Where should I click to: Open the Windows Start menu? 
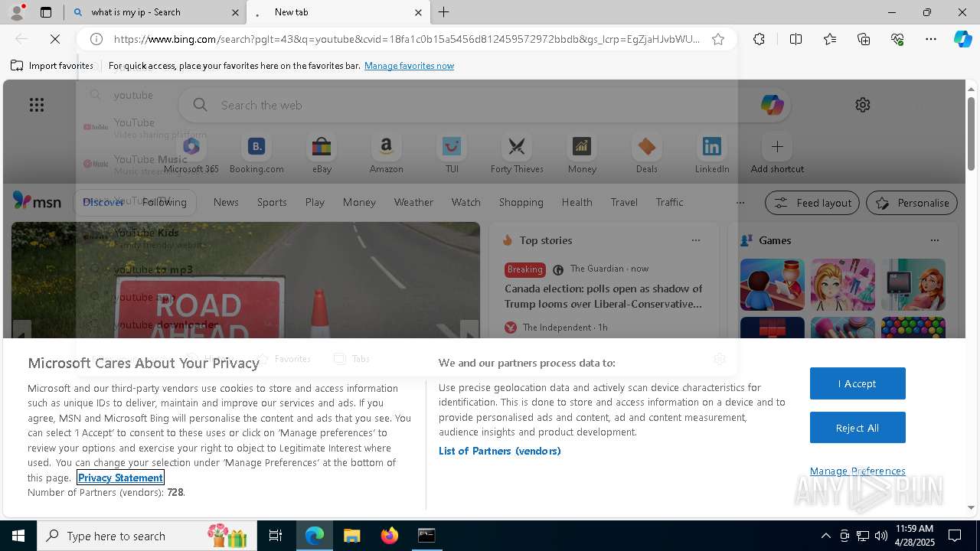tap(18, 536)
